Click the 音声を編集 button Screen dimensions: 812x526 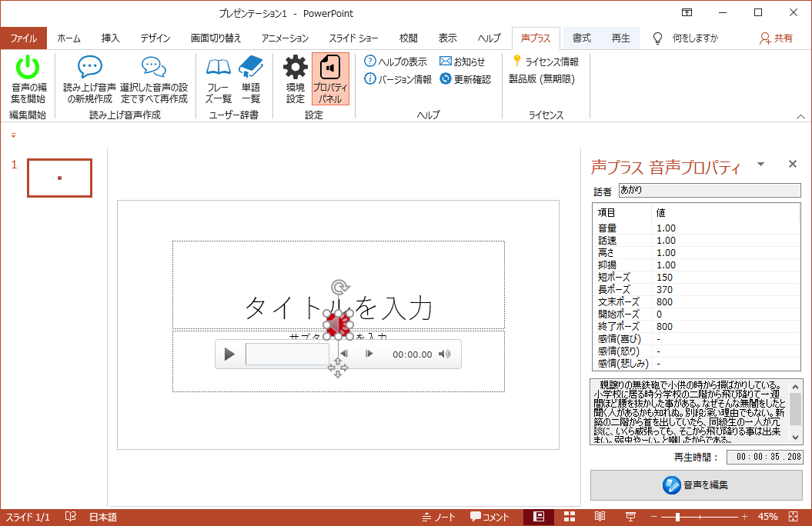[x=697, y=484]
